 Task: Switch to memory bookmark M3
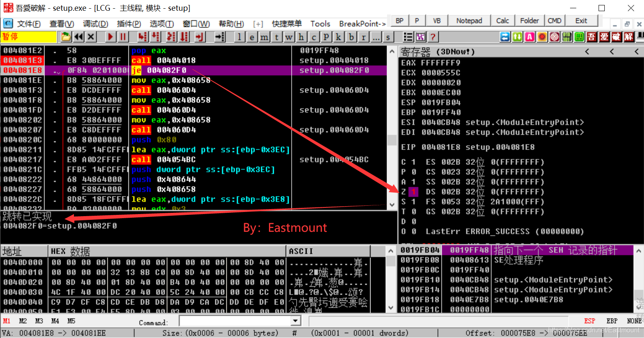pos(39,321)
